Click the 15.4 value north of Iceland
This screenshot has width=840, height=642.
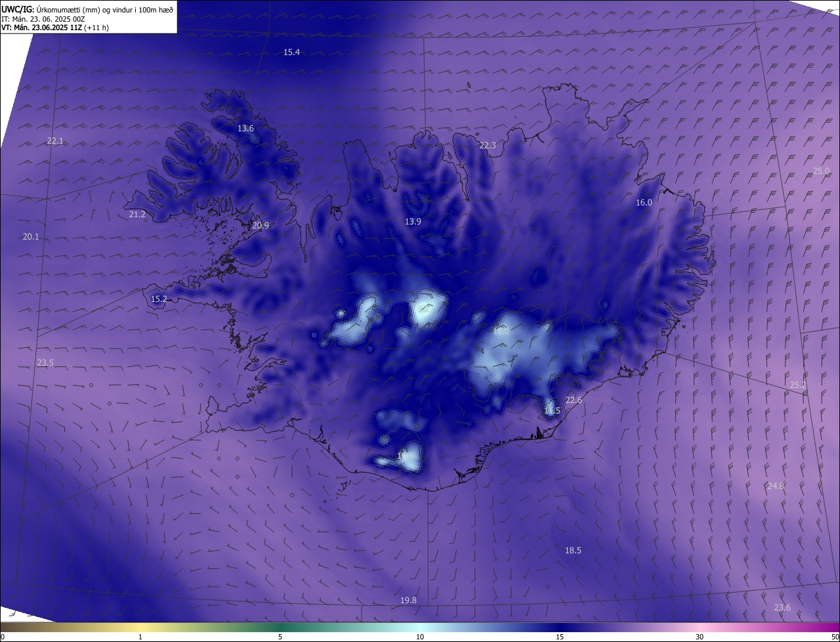[x=291, y=52]
